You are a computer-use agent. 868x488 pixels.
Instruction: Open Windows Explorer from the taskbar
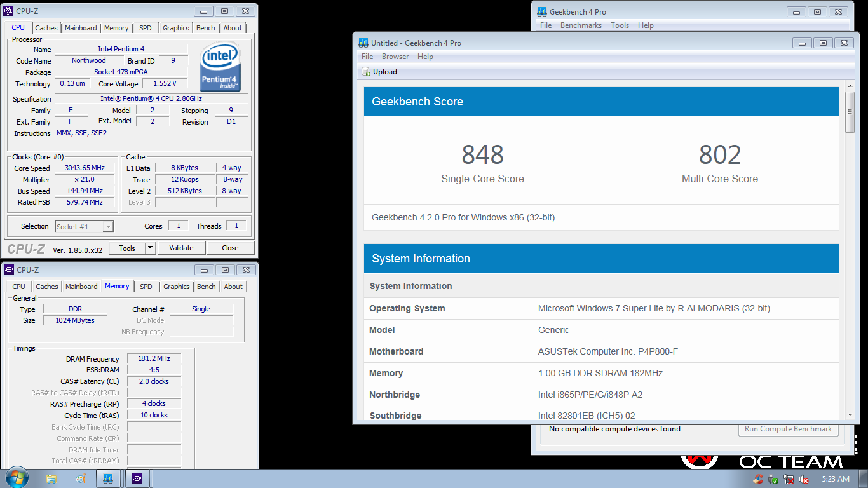[51, 478]
